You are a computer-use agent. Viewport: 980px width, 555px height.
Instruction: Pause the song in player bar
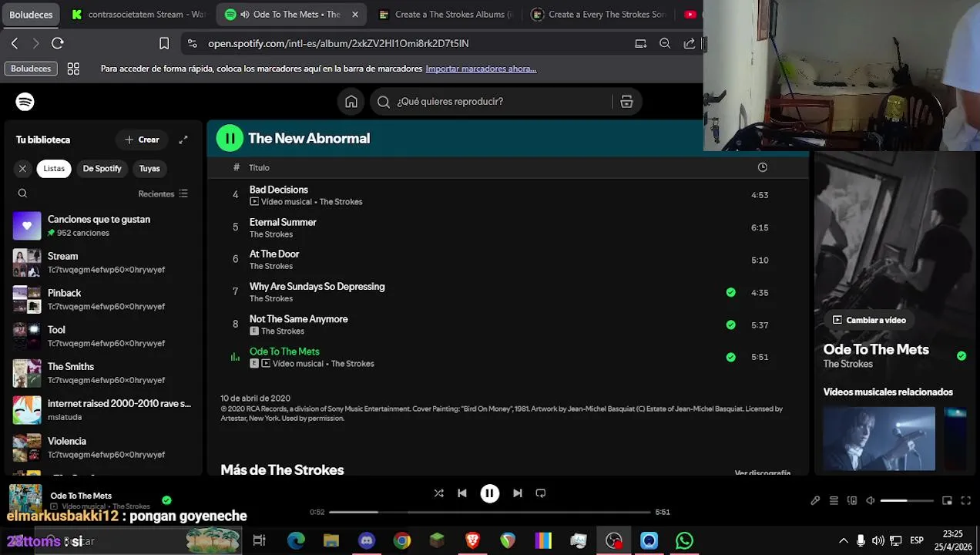point(489,493)
